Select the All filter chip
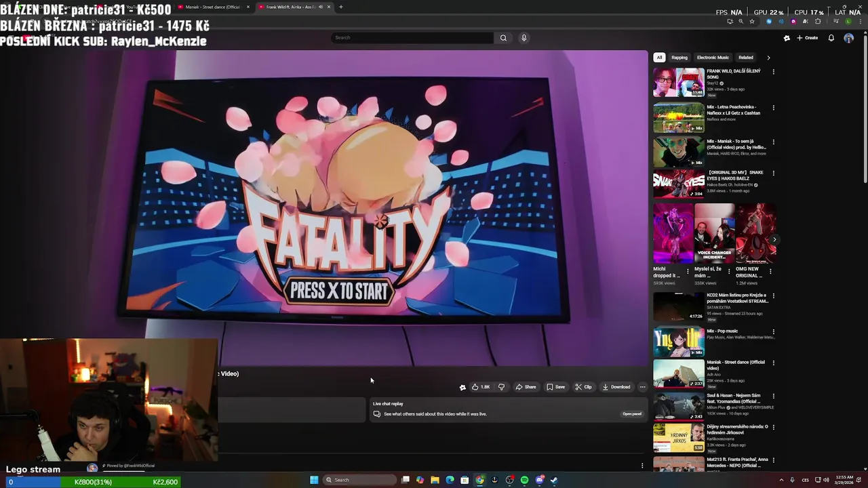The width and height of the screenshot is (868, 488). pyautogui.click(x=659, y=58)
